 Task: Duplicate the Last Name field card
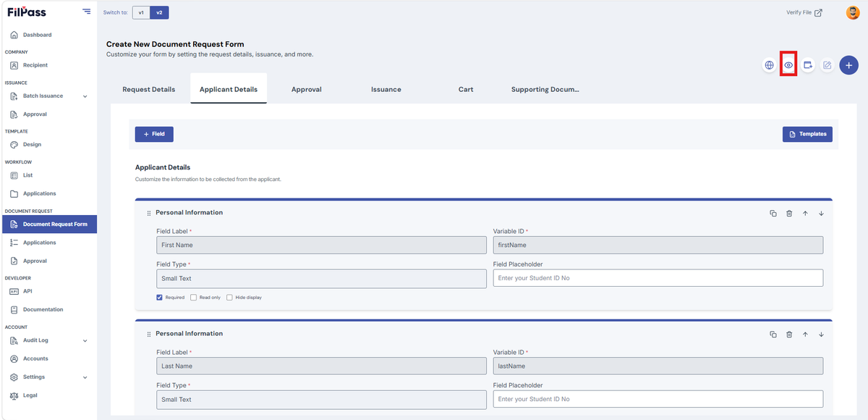773,334
